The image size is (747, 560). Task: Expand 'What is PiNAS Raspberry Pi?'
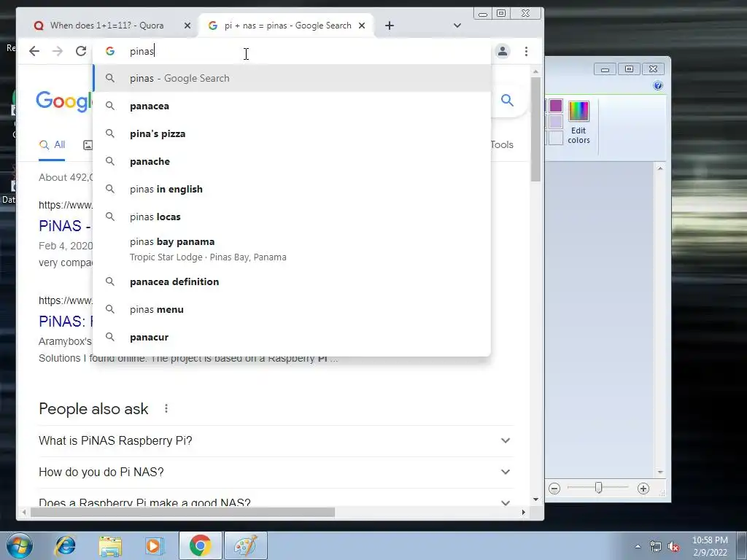point(276,440)
